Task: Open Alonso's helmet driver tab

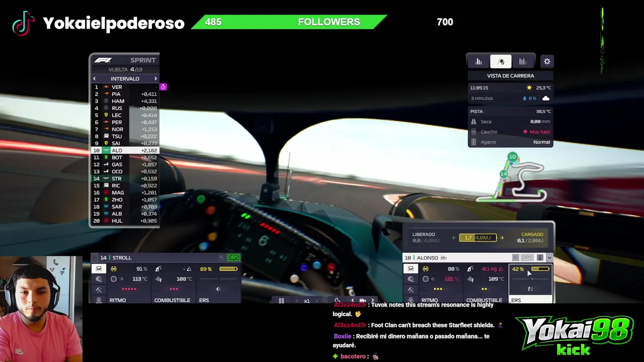Action: tap(411, 279)
